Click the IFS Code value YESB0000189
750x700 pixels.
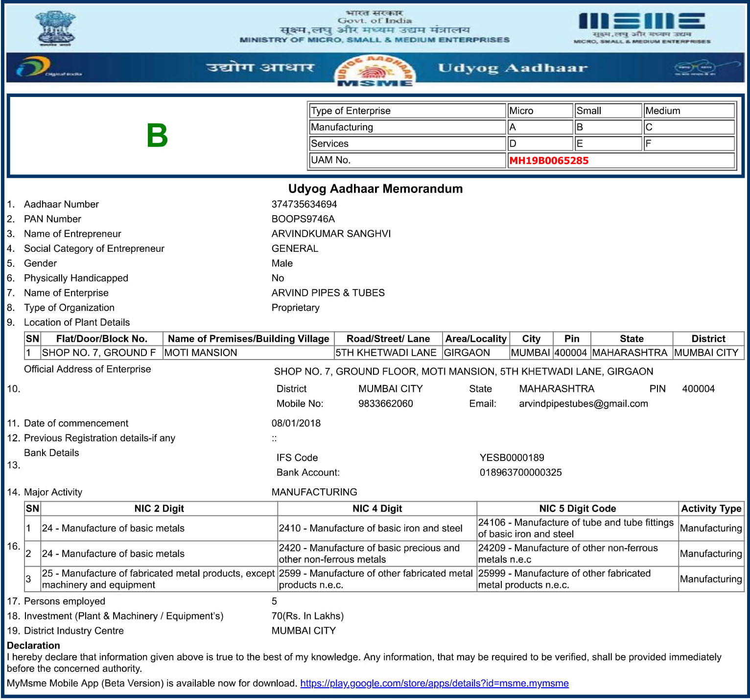click(x=512, y=458)
